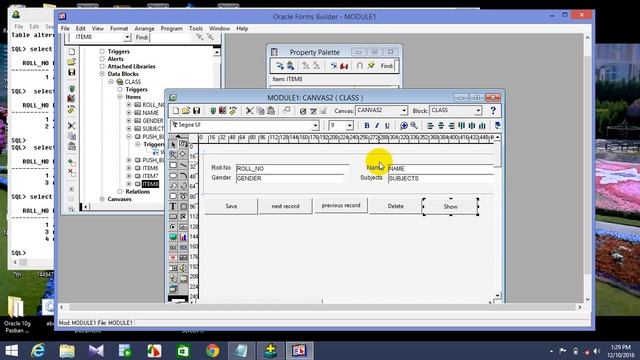Open the Canvas dropdown showing CANVAS2
Image resolution: width=640 pixels, height=360 pixels.
404,111
